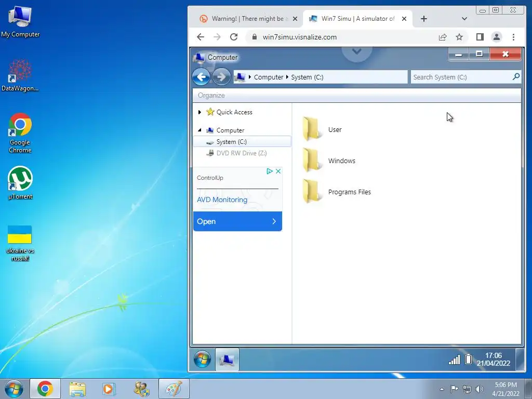Open the AVD Monitoring ad link
This screenshot has height=399, width=532.
222,199
